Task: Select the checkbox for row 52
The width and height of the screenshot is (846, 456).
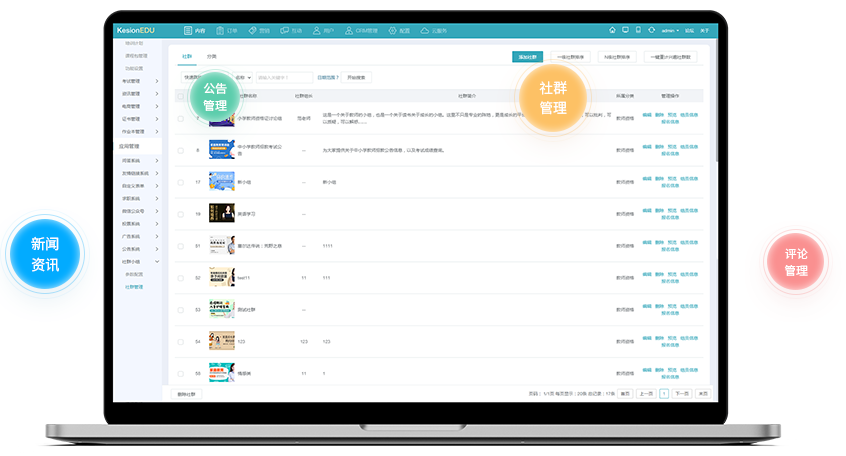Action: click(180, 278)
